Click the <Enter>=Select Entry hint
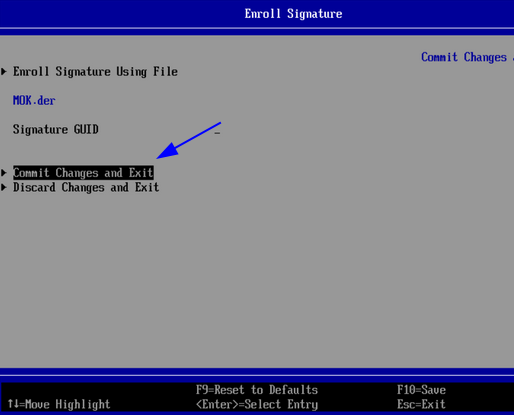This screenshot has width=514, height=415. pos(257,404)
